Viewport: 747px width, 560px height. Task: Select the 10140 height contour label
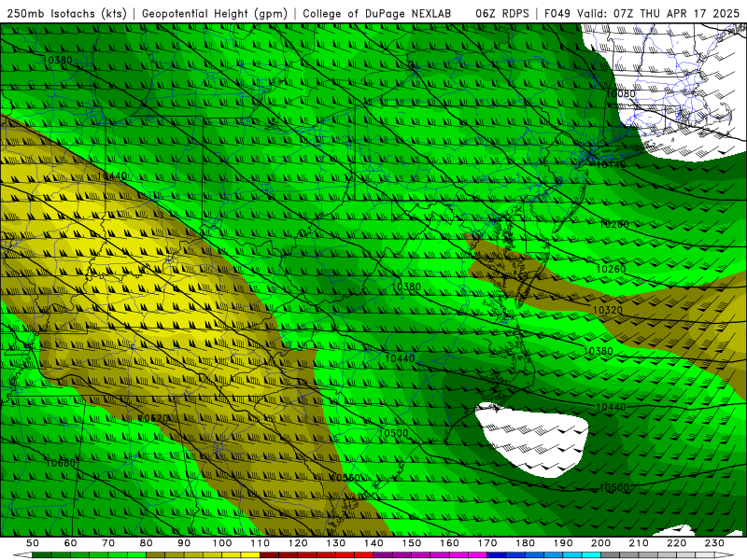click(611, 165)
